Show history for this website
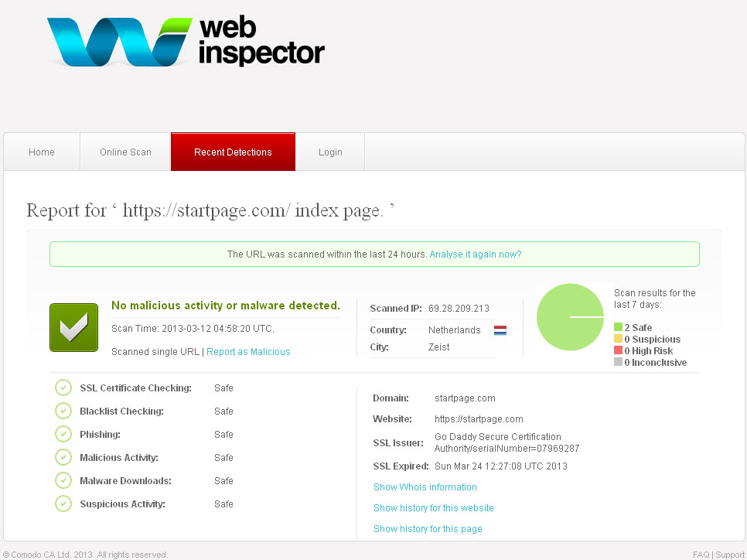Image resolution: width=747 pixels, height=560 pixels. point(434,508)
